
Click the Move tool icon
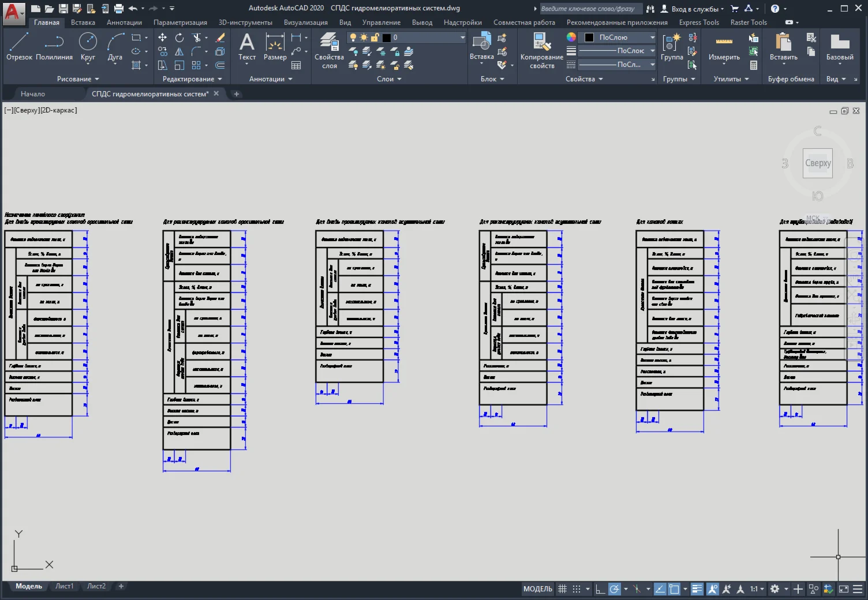pos(163,37)
